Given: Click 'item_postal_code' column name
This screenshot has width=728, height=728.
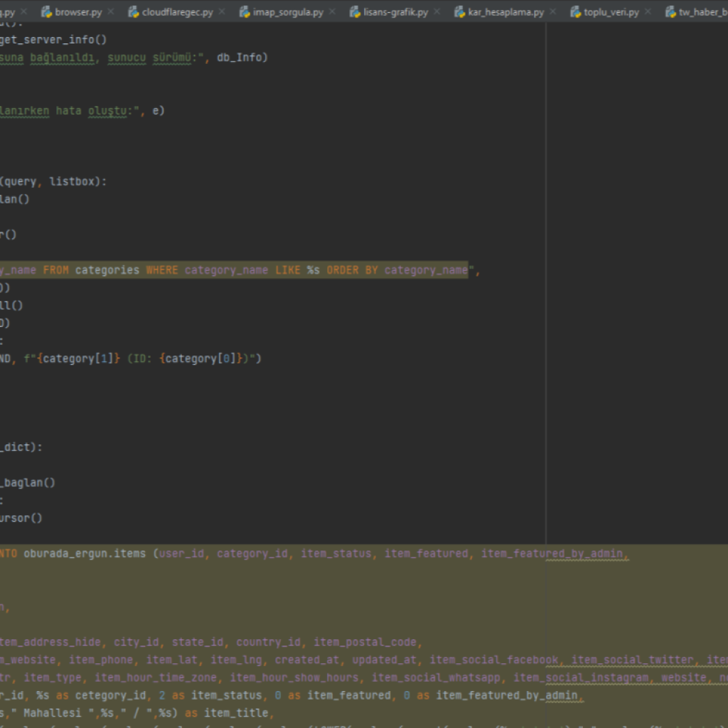Looking at the screenshot, I should click(365, 643).
